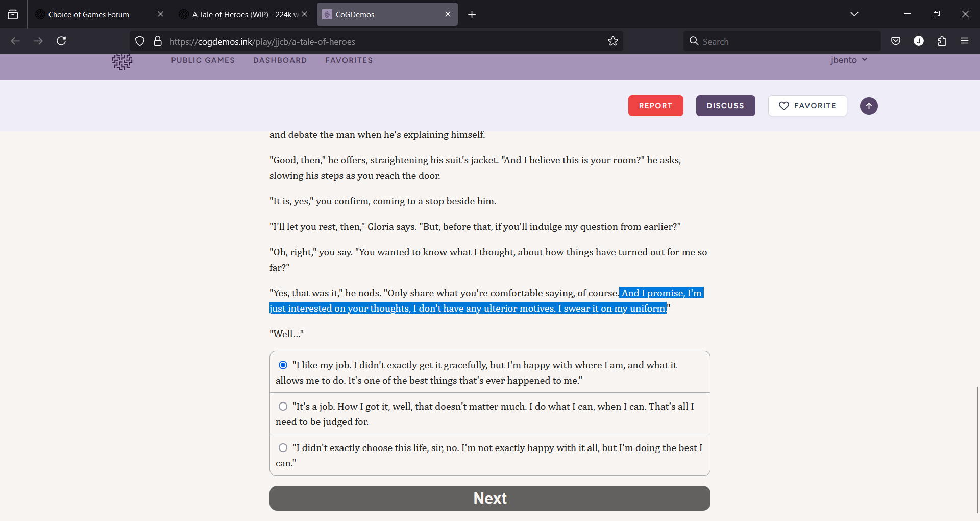This screenshot has width=980, height=521.
Task: Select the CoGDemos tab
Action: pos(387,14)
